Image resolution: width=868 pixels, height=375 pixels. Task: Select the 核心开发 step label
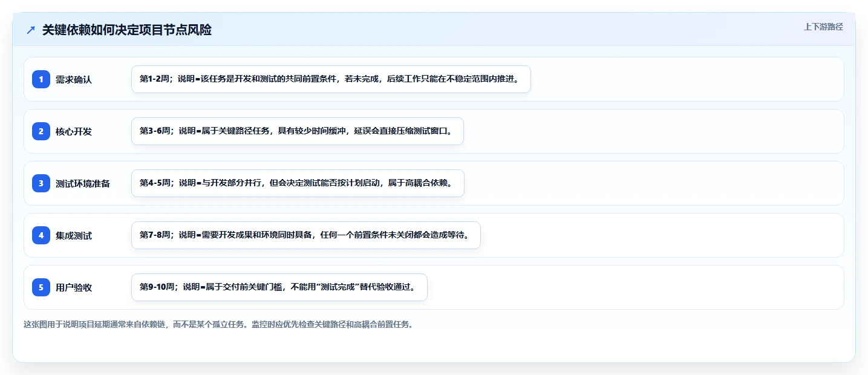click(x=74, y=131)
